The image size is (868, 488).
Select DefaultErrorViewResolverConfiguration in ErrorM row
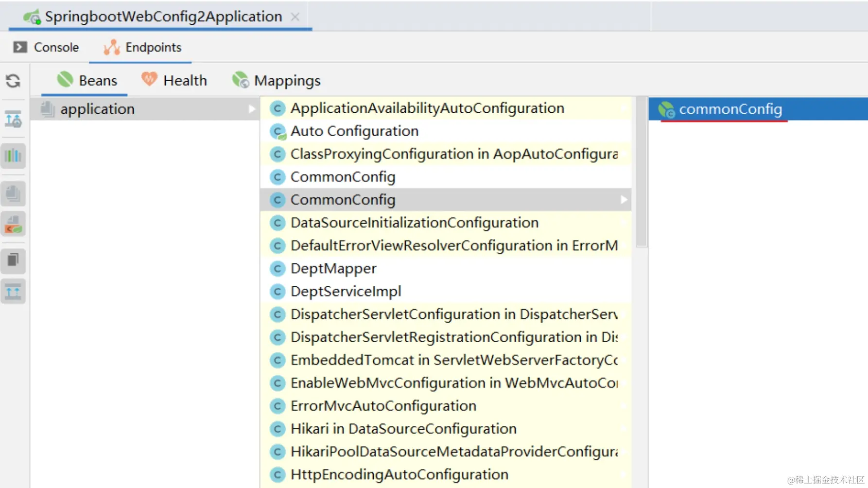tap(446, 245)
